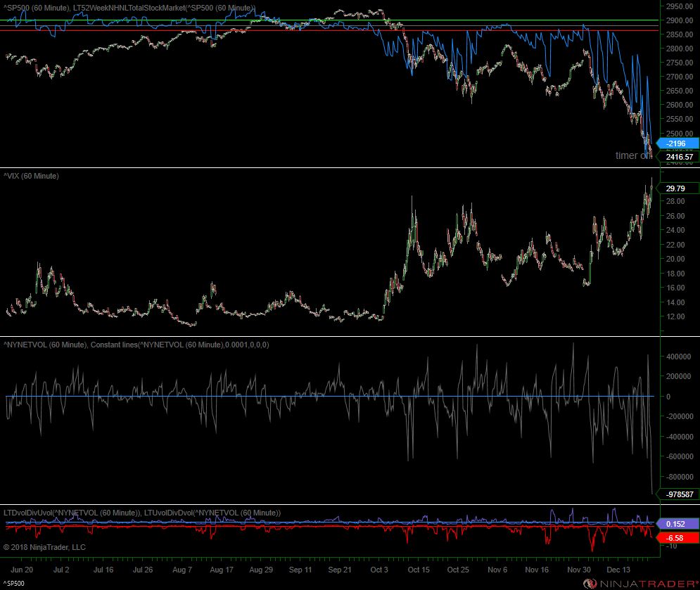This screenshot has width=700, height=590.
Task: Click the Jul 2 date label
Action: (x=61, y=570)
